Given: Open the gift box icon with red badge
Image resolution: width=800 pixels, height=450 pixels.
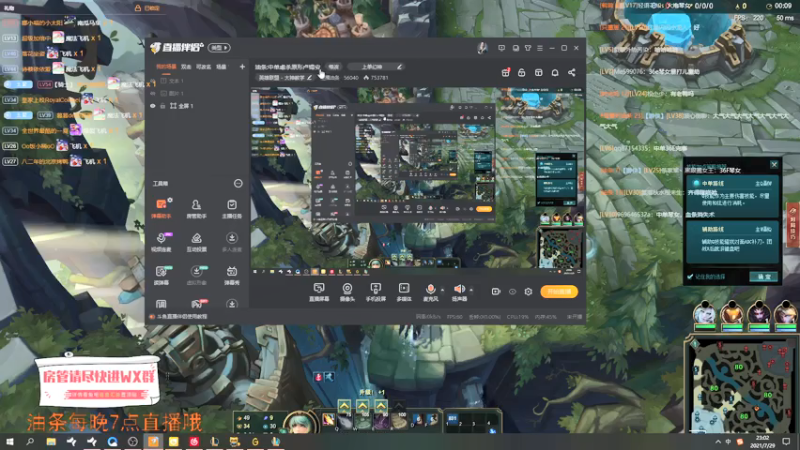Looking at the screenshot, I should (x=506, y=72).
